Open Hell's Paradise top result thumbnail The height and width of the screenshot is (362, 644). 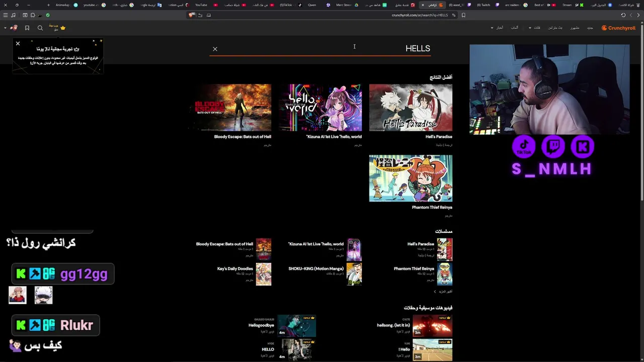[x=411, y=108]
